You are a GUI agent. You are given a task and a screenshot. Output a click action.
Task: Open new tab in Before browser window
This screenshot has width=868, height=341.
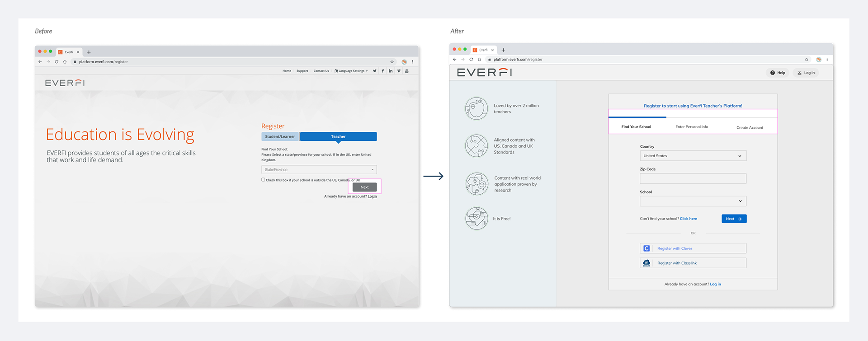coord(89,52)
